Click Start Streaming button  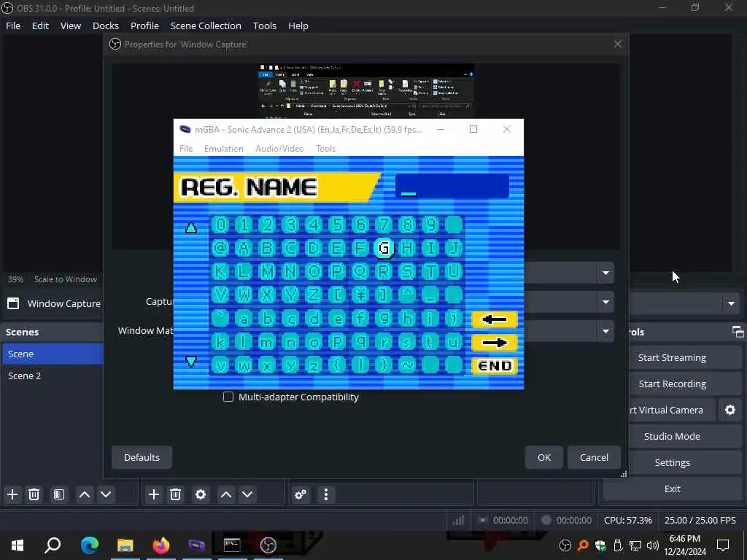click(672, 357)
